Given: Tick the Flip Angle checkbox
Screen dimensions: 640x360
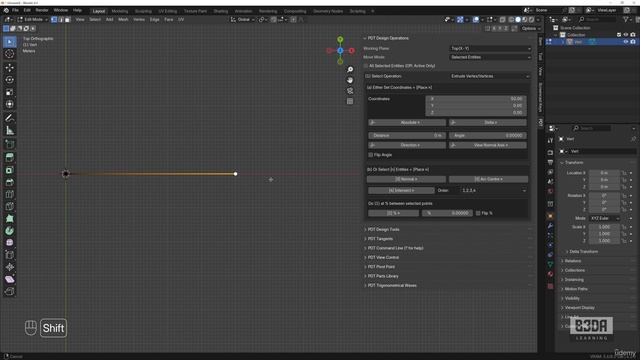Looking at the screenshot, I should tap(370, 155).
